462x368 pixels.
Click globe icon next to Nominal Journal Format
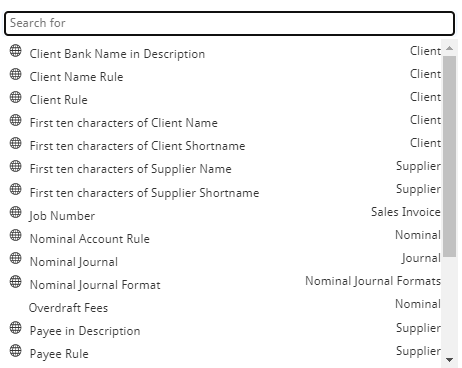[x=15, y=281]
